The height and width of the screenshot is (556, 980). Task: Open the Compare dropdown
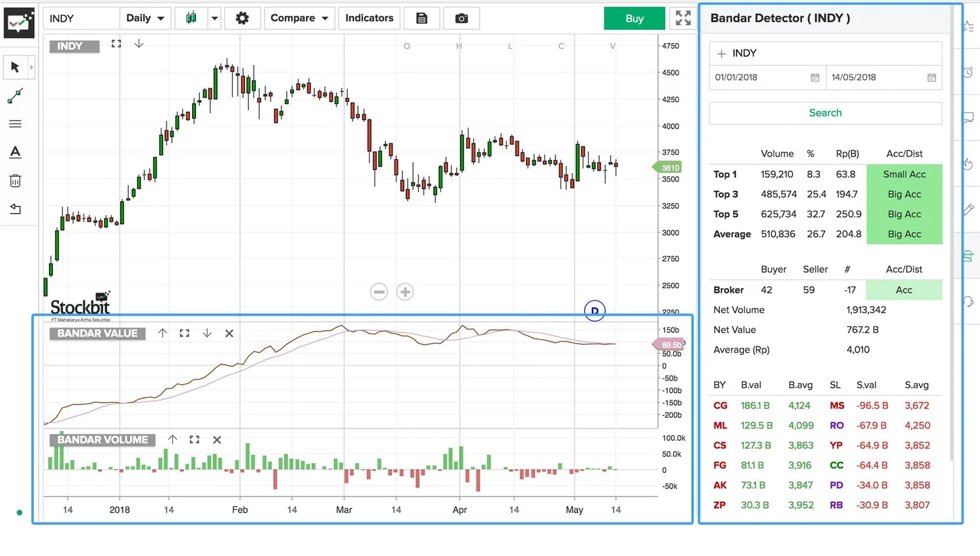tap(299, 18)
